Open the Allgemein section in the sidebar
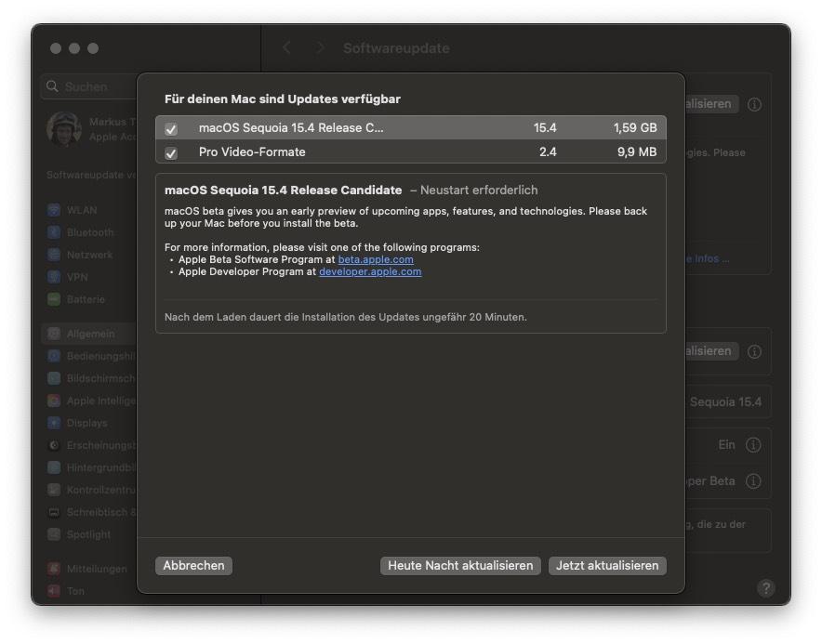The width and height of the screenshot is (822, 644). (x=89, y=334)
